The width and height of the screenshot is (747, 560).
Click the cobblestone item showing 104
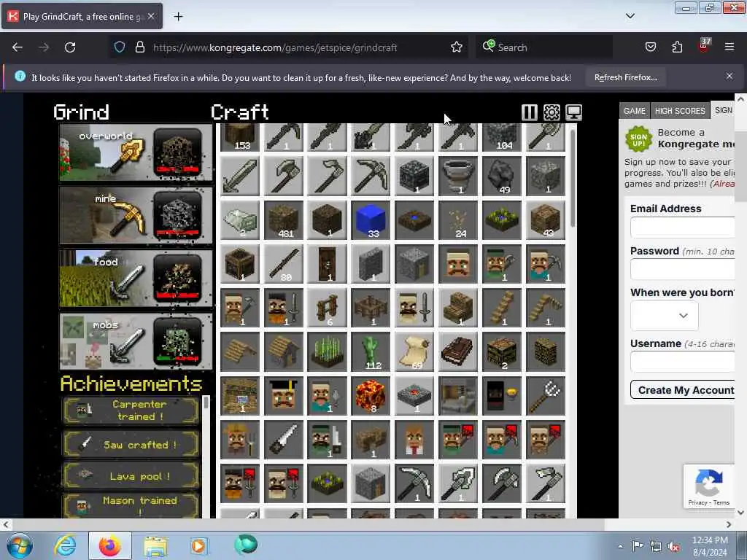click(x=502, y=138)
